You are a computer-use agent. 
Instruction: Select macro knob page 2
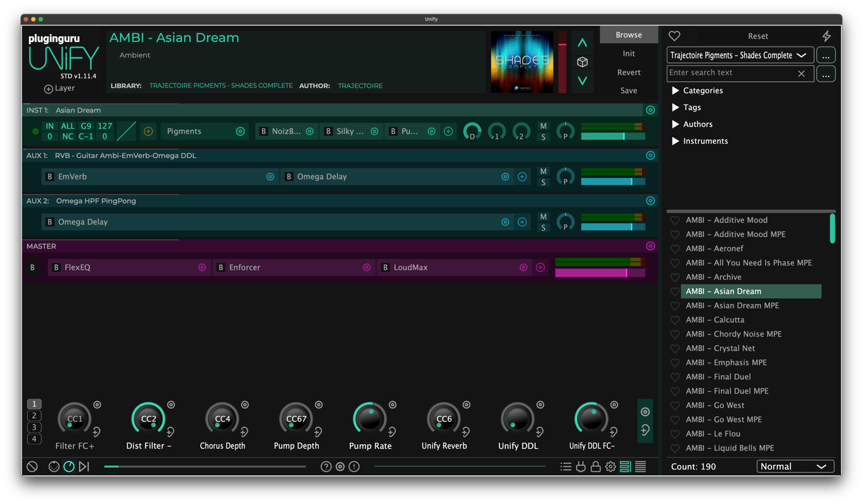click(x=34, y=415)
